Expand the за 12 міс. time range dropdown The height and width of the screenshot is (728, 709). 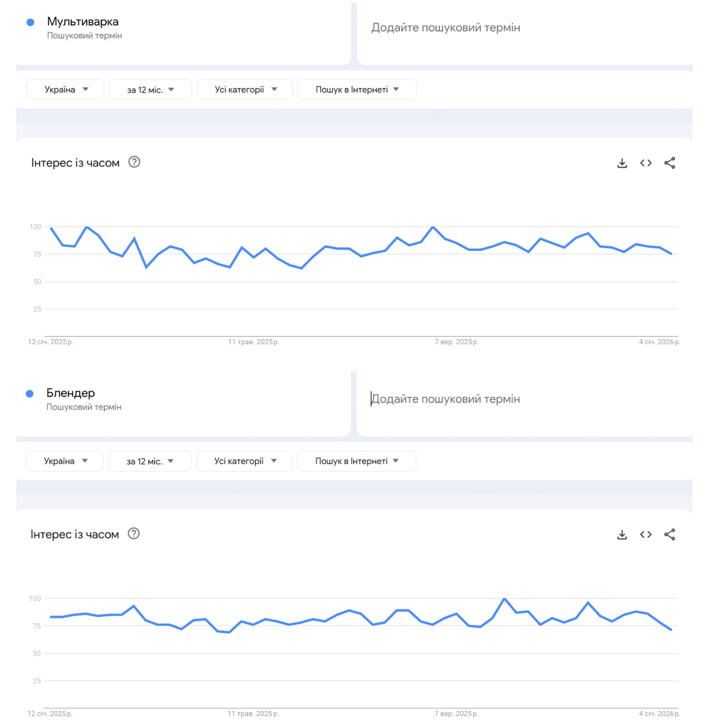click(x=150, y=89)
